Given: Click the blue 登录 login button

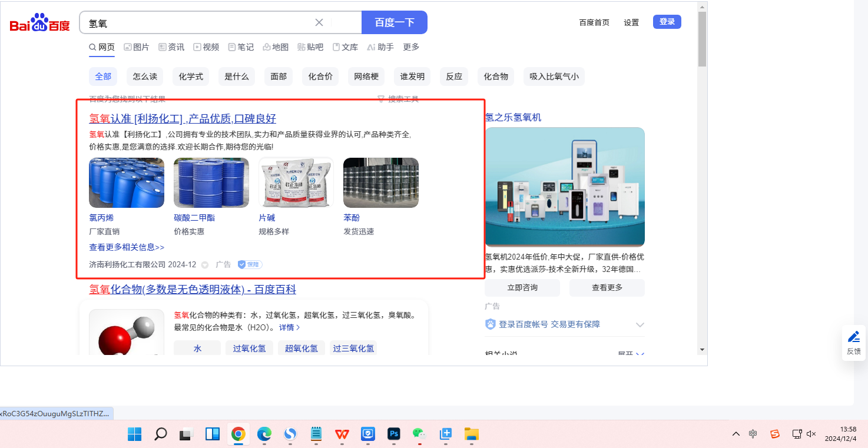Looking at the screenshot, I should tap(667, 22).
